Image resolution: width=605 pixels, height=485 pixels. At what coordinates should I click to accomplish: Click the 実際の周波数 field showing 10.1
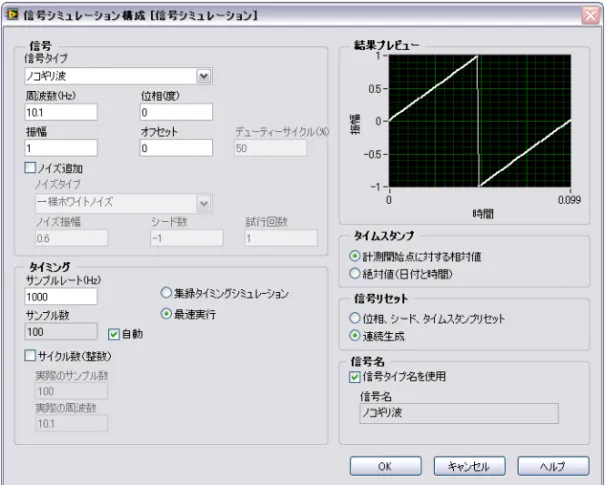71,424
